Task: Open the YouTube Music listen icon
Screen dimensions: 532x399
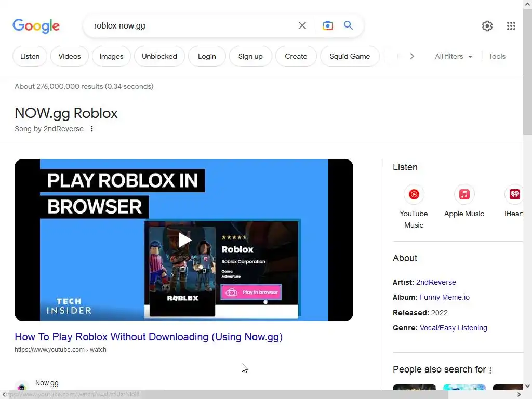Action: [x=414, y=194]
